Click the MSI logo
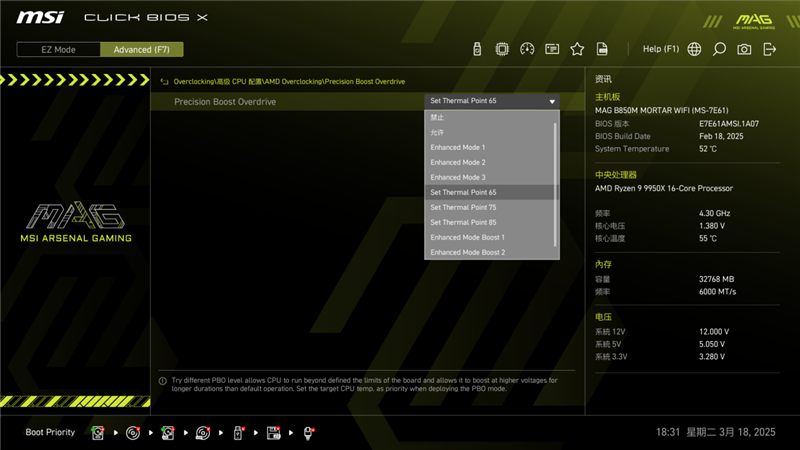Viewport: 800px width, 450px height. pos(40,17)
